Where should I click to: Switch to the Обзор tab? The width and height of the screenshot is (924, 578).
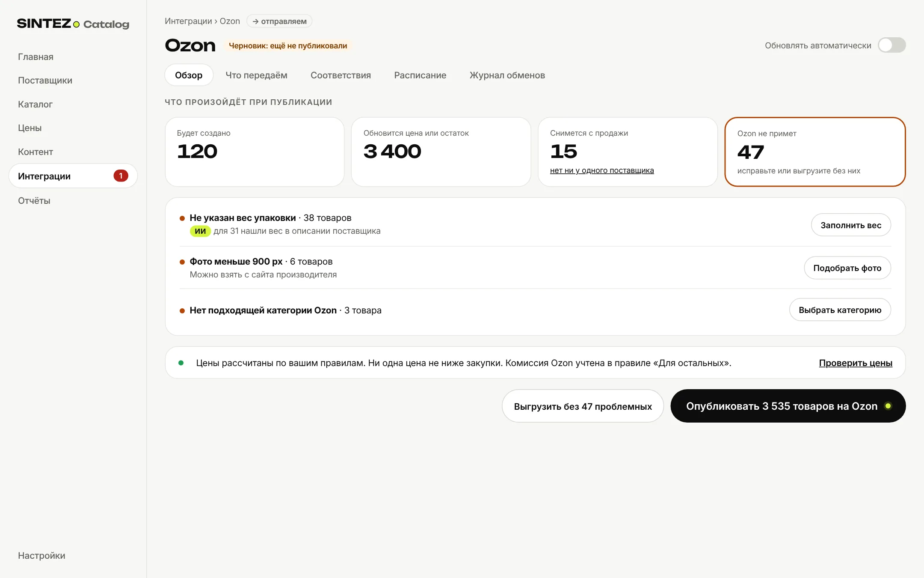coord(189,75)
